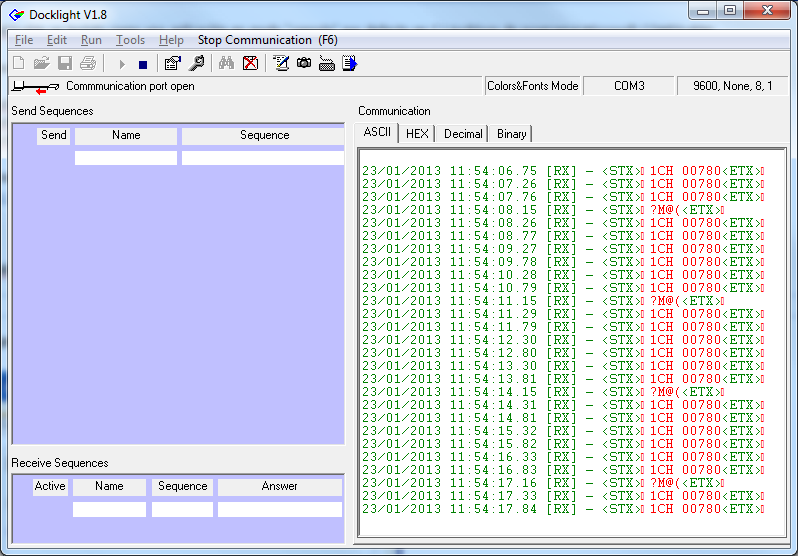Click the Active column header
This screenshot has height=556, width=798.
click(50, 487)
